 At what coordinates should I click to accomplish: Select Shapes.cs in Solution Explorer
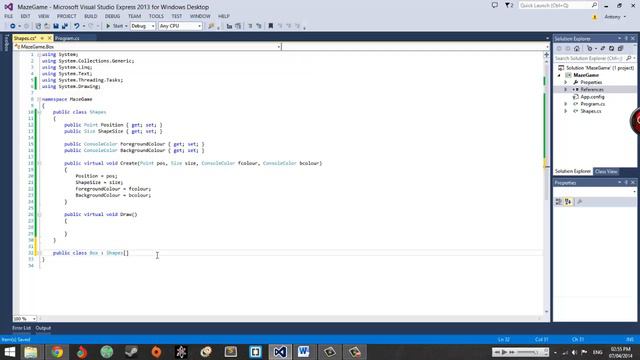pos(591,111)
